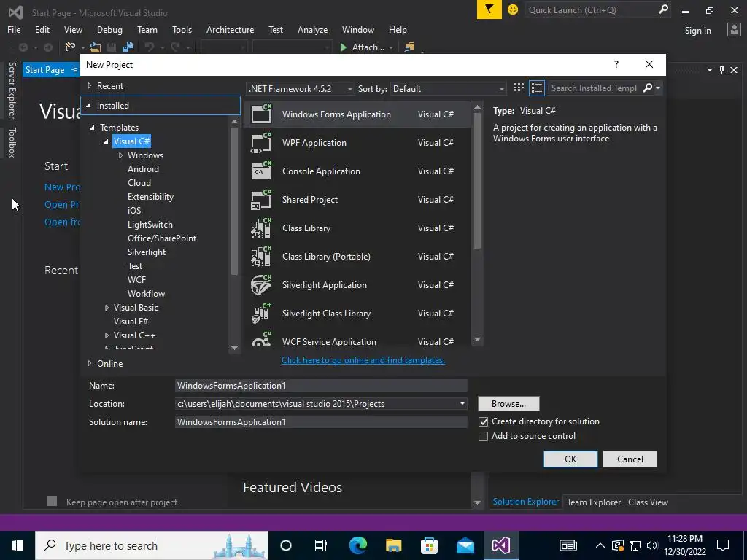
Task: Expand the Windows node under Visual C#
Action: (x=120, y=155)
